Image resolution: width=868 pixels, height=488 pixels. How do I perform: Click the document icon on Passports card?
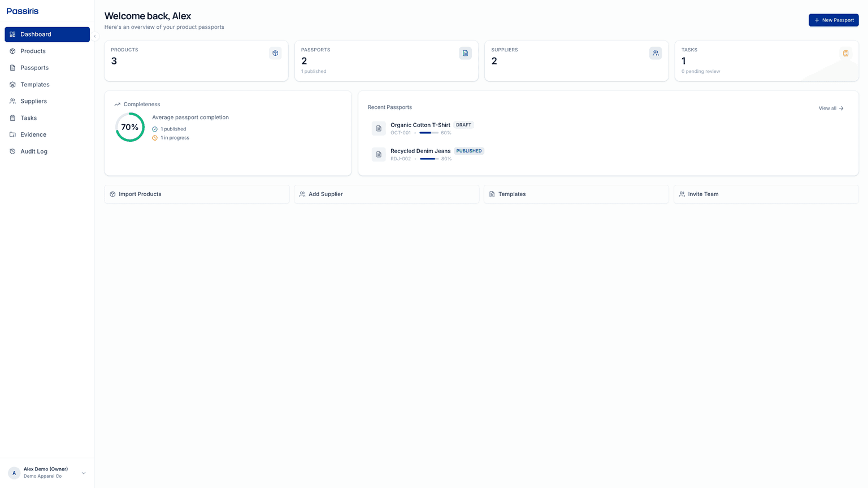point(465,53)
